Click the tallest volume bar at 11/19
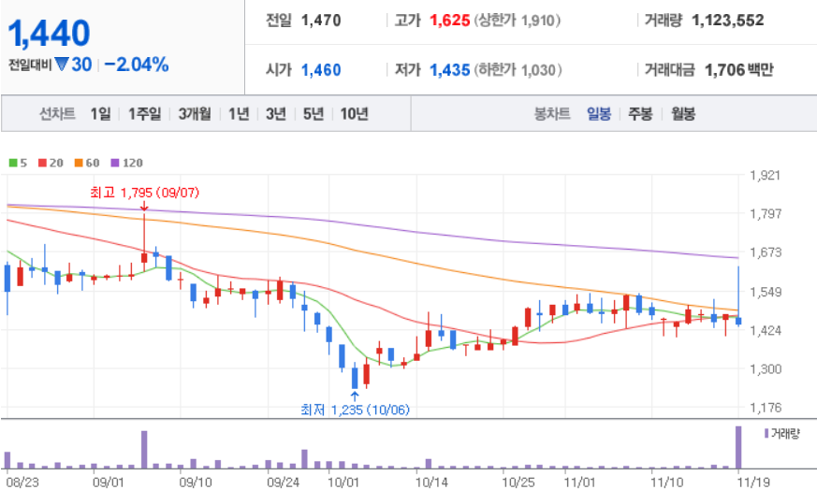This screenshot has width=817, height=504. [738, 448]
